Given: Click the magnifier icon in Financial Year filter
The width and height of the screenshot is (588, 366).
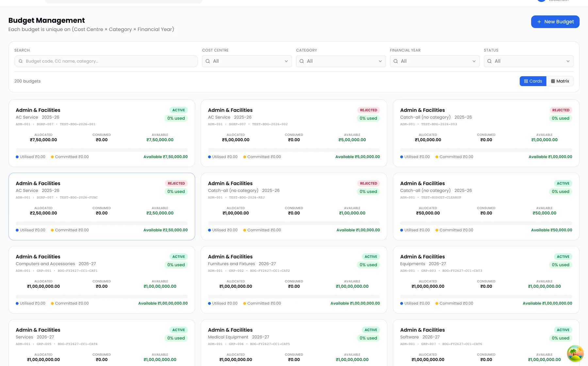Looking at the screenshot, I should [x=396, y=61].
